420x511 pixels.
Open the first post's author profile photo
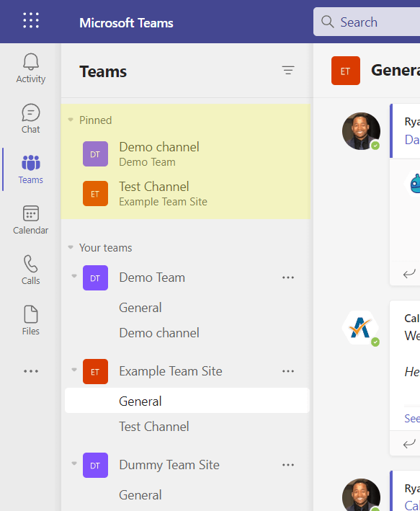361,131
